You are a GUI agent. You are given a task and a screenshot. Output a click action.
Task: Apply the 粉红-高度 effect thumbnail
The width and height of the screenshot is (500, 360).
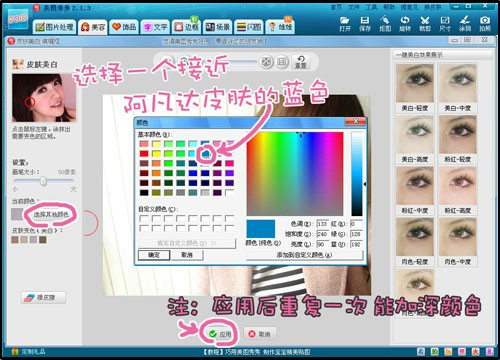click(x=457, y=186)
